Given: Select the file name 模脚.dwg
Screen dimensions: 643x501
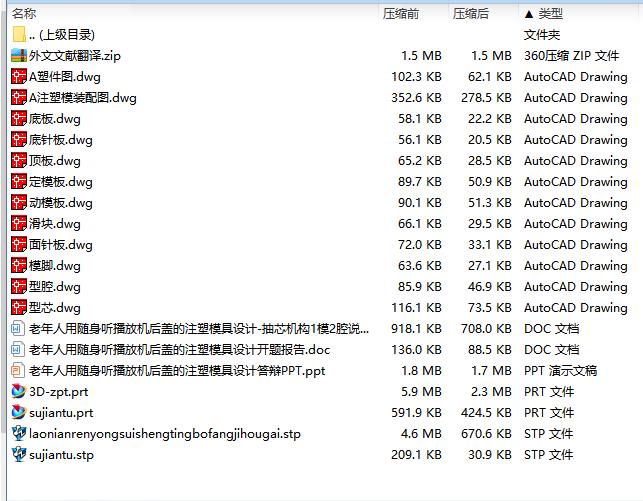Looking at the screenshot, I should click(x=55, y=266).
